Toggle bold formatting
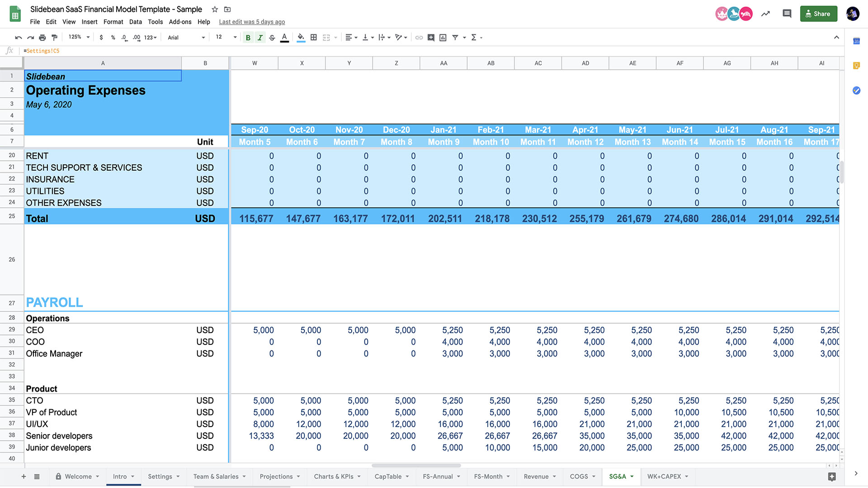Screen dimensions: 868x488 coord(248,38)
